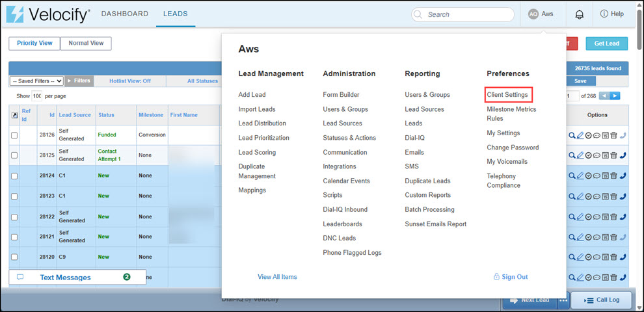Expand the Filters panel
The image size is (644, 312).
tap(79, 81)
